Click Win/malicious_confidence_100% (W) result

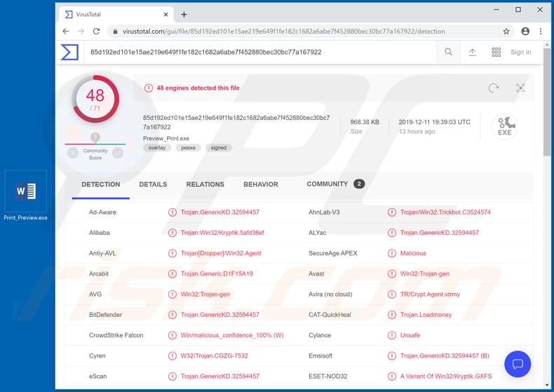point(232,335)
